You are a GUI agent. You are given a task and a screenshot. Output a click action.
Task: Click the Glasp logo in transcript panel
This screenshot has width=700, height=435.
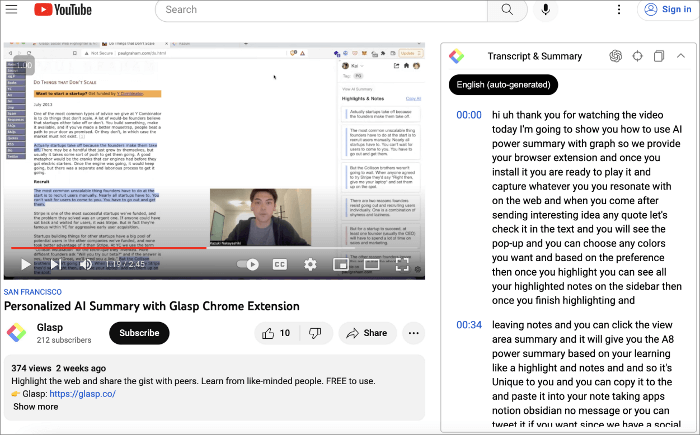[456, 56]
